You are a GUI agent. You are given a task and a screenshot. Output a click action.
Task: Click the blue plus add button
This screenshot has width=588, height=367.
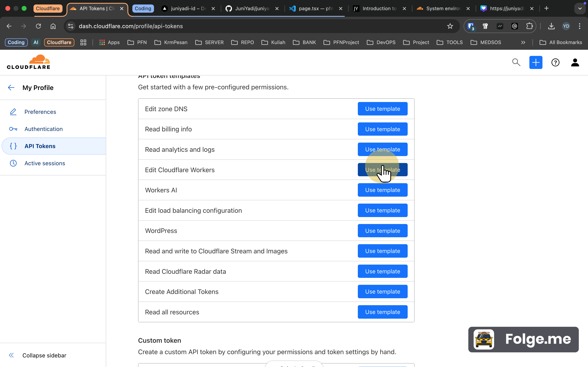(536, 62)
